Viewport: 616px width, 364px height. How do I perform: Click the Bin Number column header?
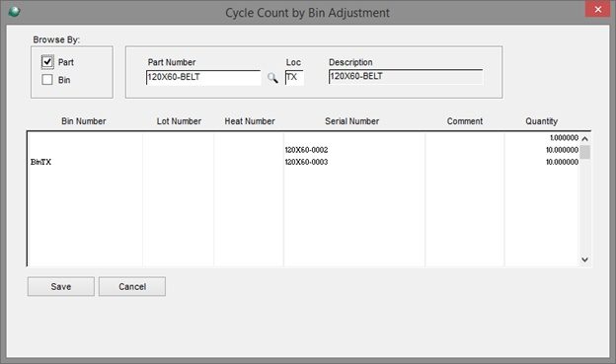pos(84,121)
